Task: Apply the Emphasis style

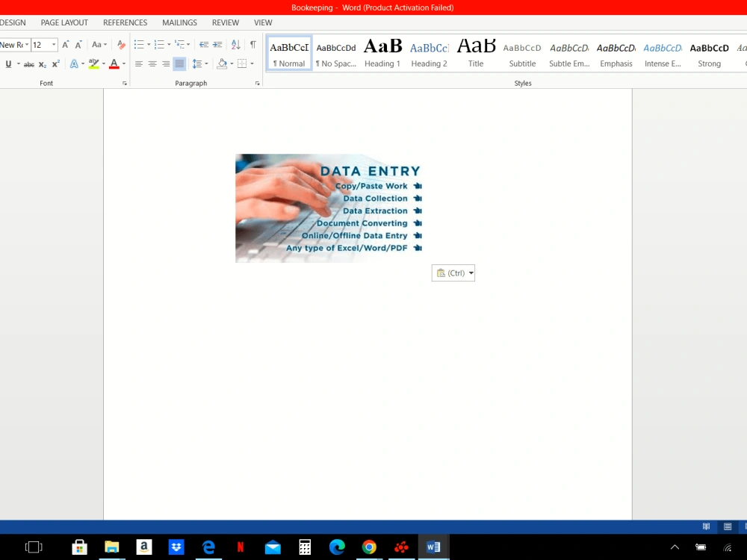Action: (x=616, y=53)
